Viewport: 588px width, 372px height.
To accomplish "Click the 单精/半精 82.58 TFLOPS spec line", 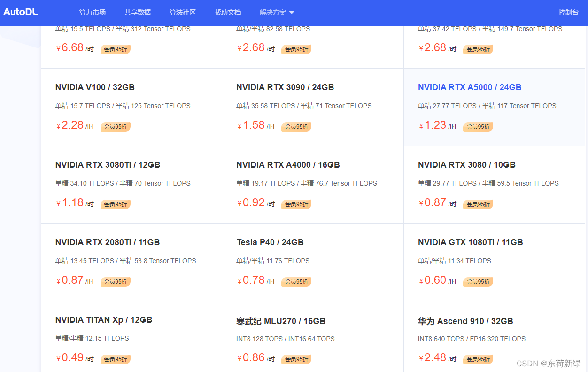I will pyautogui.click(x=273, y=29).
